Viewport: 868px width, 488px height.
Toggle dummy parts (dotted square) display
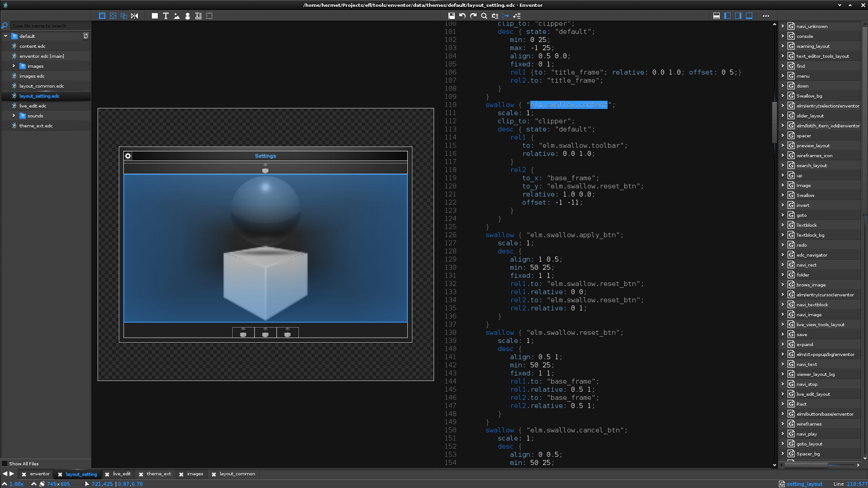113,16
